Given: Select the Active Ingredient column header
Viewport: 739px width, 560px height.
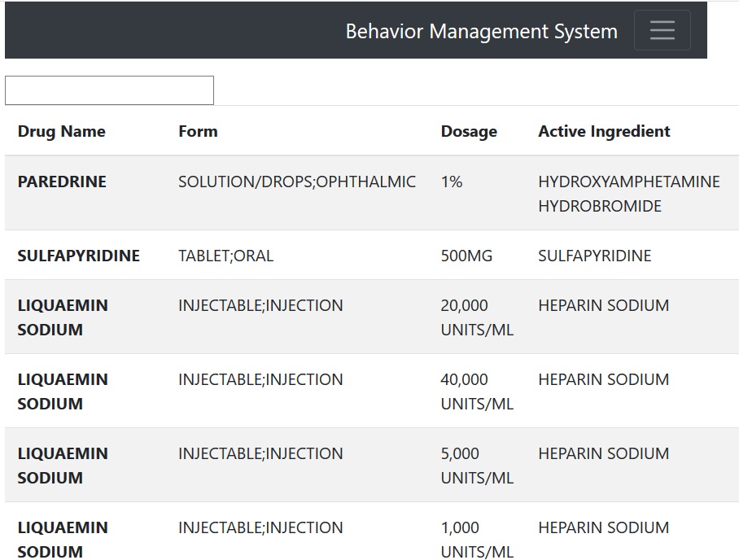Looking at the screenshot, I should 604,131.
